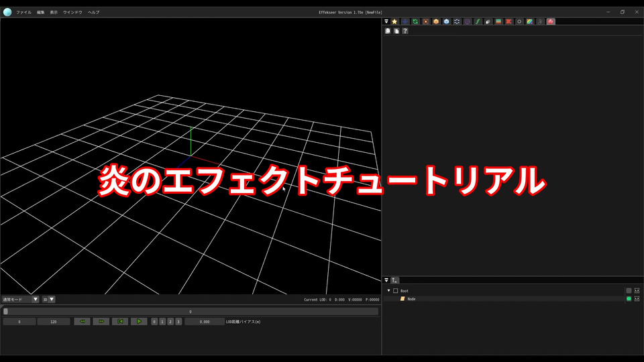The width and height of the screenshot is (644, 362).
Task: Open the rainbow striped tab icon
Action: pos(529,21)
